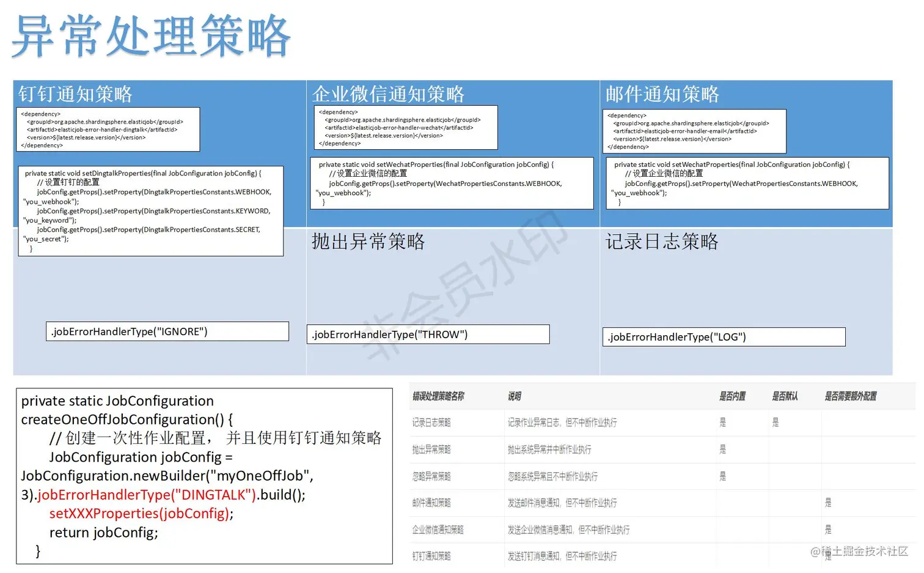Select the 企业微信通知策略 panel header
Image resolution: width=924 pixels, height=573 pixels.
[x=389, y=94]
